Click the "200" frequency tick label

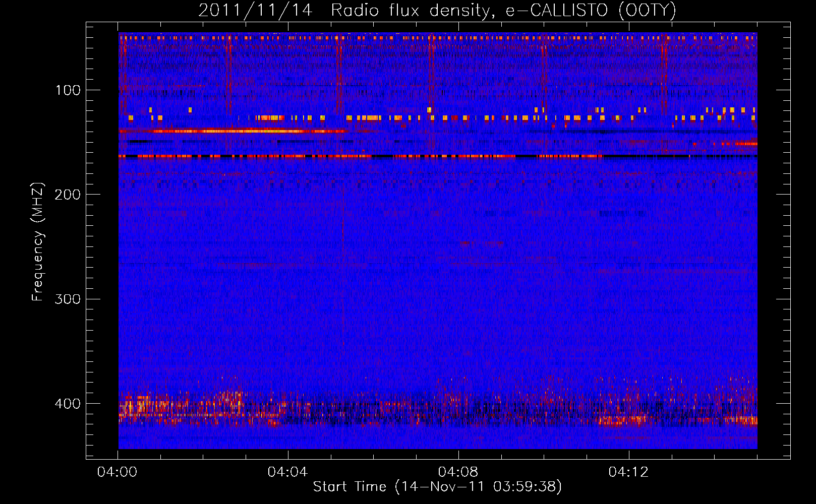coord(68,195)
